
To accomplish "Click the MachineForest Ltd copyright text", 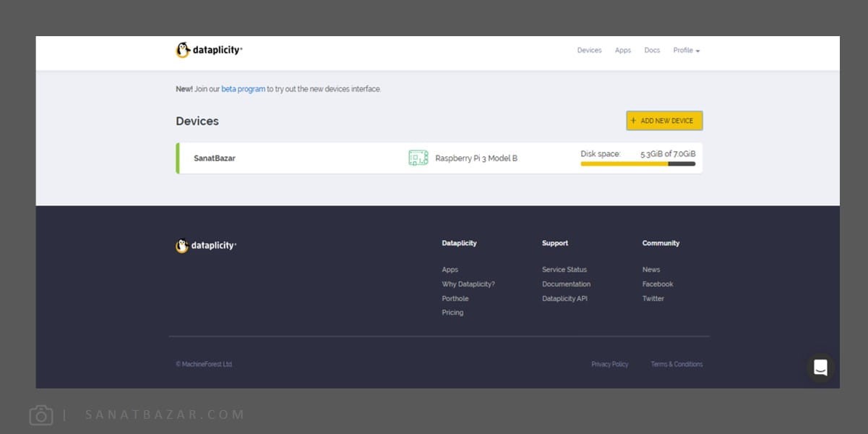I will [x=204, y=365].
